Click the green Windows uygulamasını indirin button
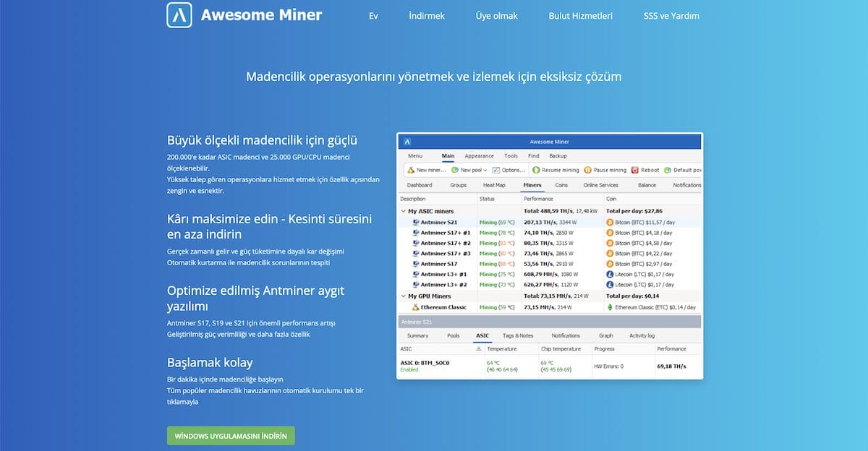 click(231, 436)
